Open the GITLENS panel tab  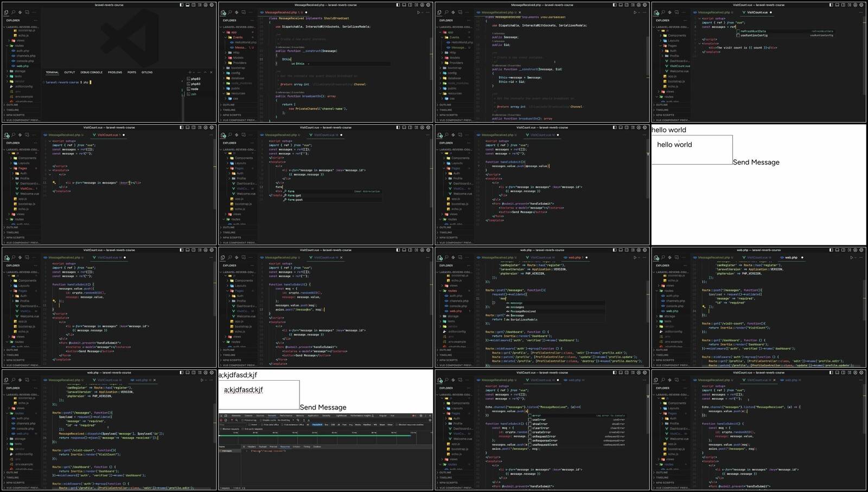click(x=147, y=72)
